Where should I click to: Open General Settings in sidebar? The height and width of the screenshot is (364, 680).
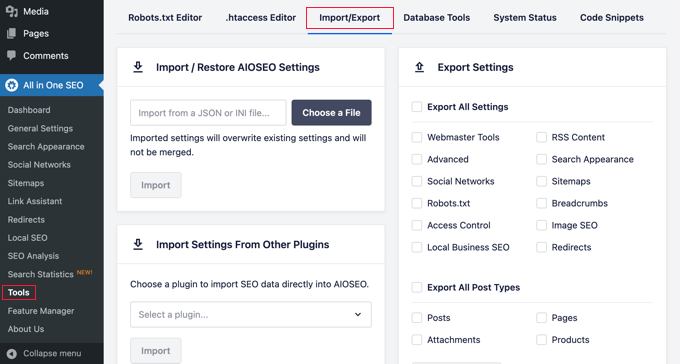coord(40,128)
